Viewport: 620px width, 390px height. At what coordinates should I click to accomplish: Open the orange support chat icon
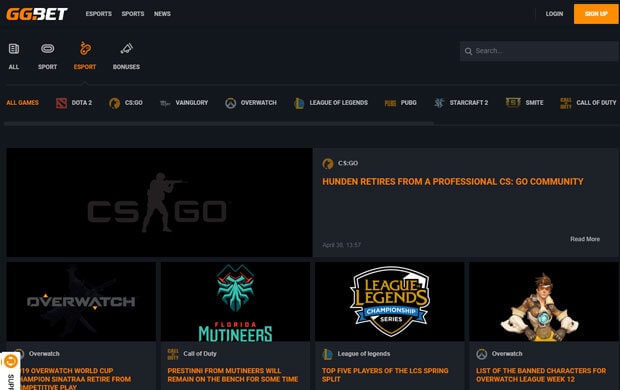(10, 361)
